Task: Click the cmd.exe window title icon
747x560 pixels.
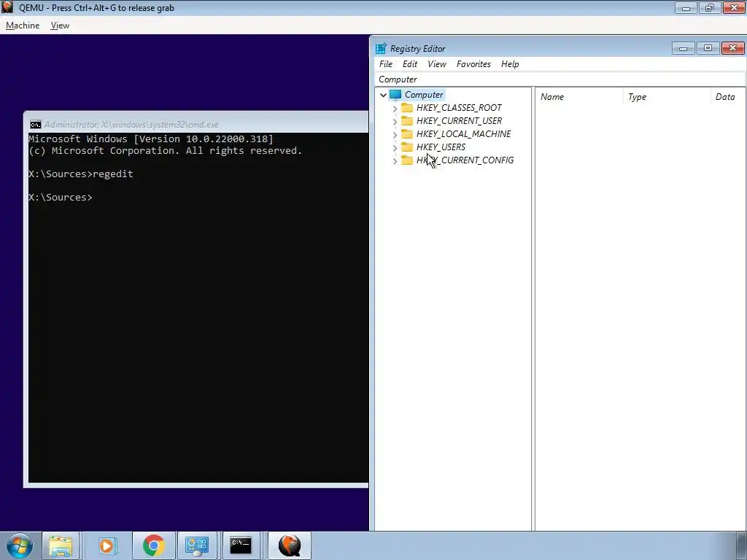Action: tap(35, 125)
